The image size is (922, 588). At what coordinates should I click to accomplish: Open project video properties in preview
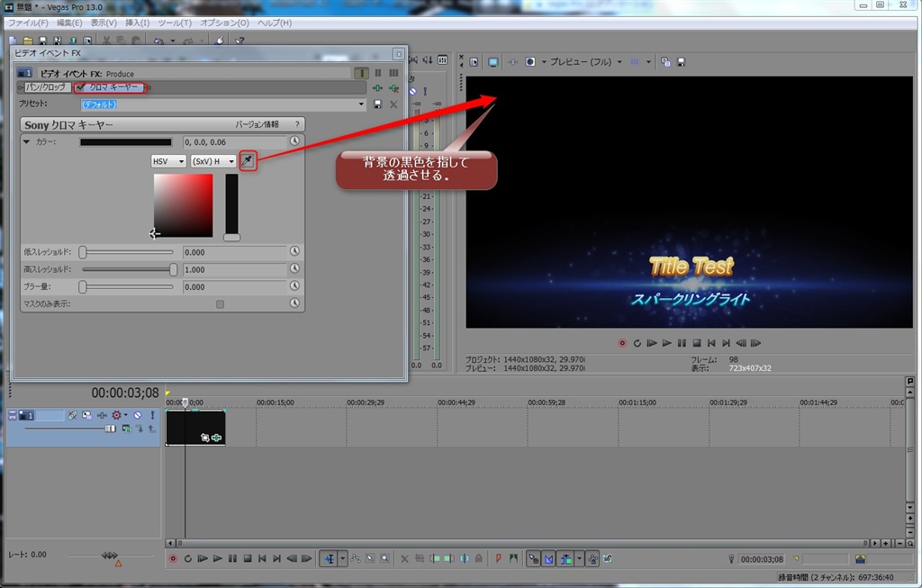coord(474,62)
